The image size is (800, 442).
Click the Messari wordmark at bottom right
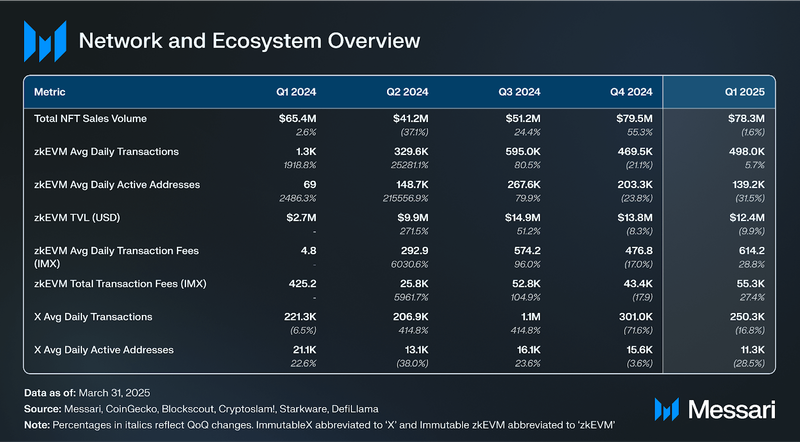coord(732,409)
